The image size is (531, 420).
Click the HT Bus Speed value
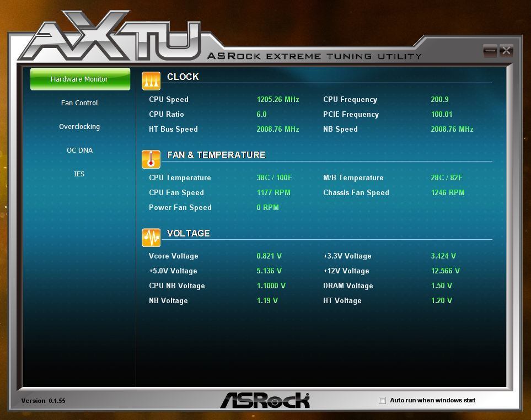278,130
